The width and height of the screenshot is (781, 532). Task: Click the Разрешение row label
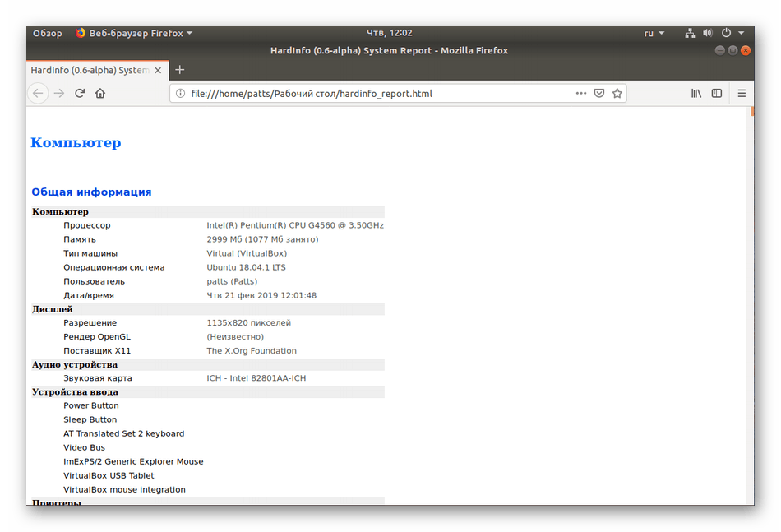[90, 322]
